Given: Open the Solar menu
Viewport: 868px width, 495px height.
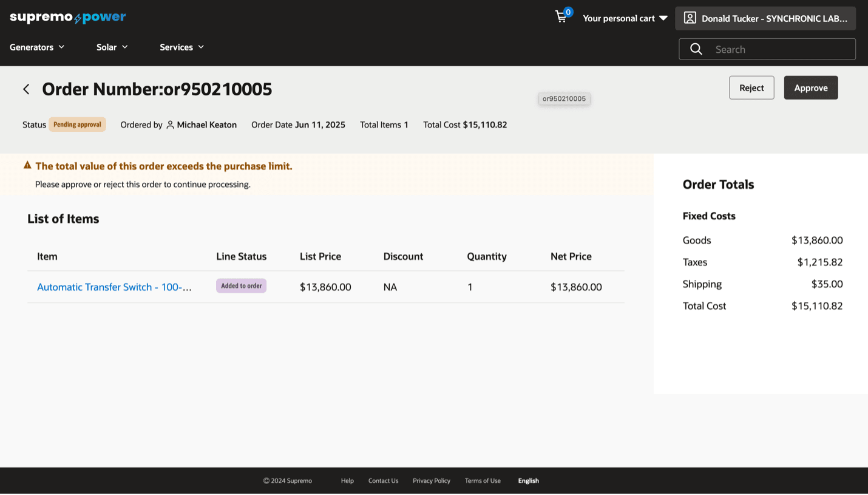Looking at the screenshot, I should 112,47.
